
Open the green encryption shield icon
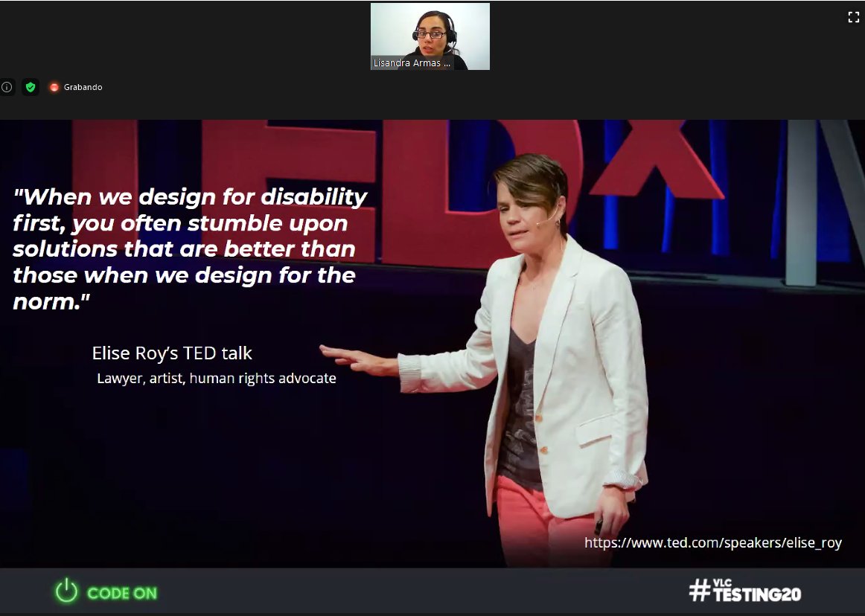(x=31, y=87)
